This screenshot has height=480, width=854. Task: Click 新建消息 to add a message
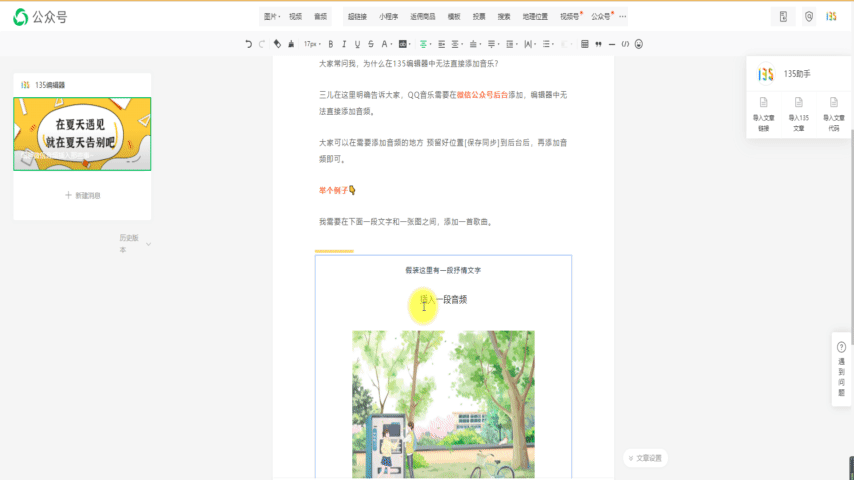point(83,195)
